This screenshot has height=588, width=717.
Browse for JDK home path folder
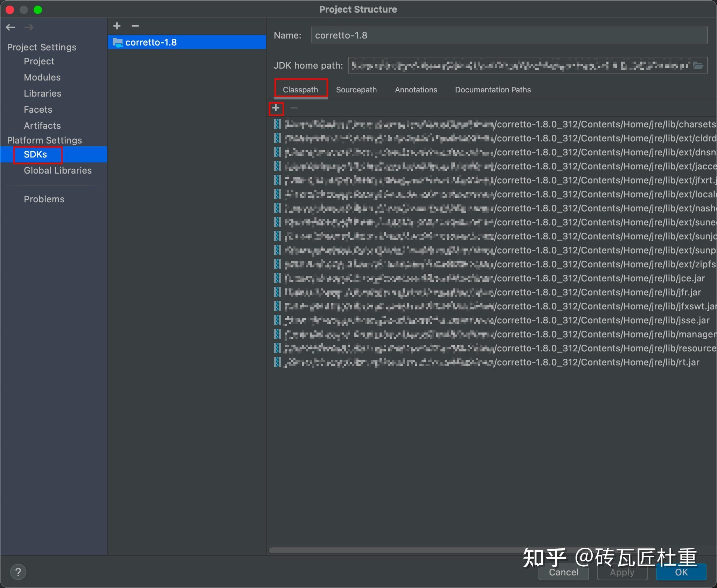point(698,65)
